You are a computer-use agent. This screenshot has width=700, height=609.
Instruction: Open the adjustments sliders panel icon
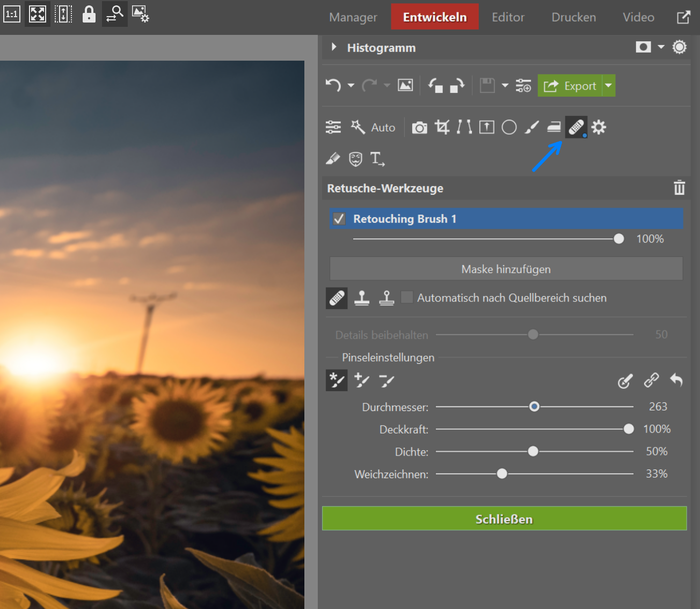[333, 127]
